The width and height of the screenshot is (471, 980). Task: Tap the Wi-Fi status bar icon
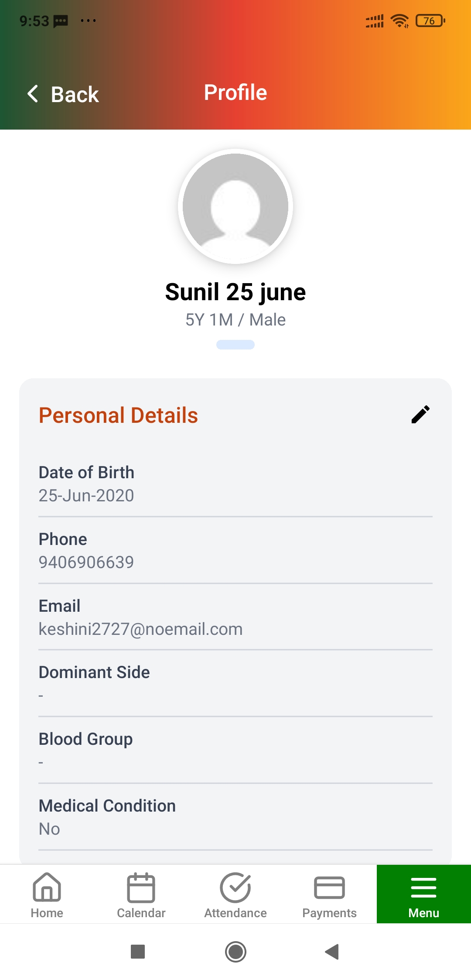click(x=399, y=21)
